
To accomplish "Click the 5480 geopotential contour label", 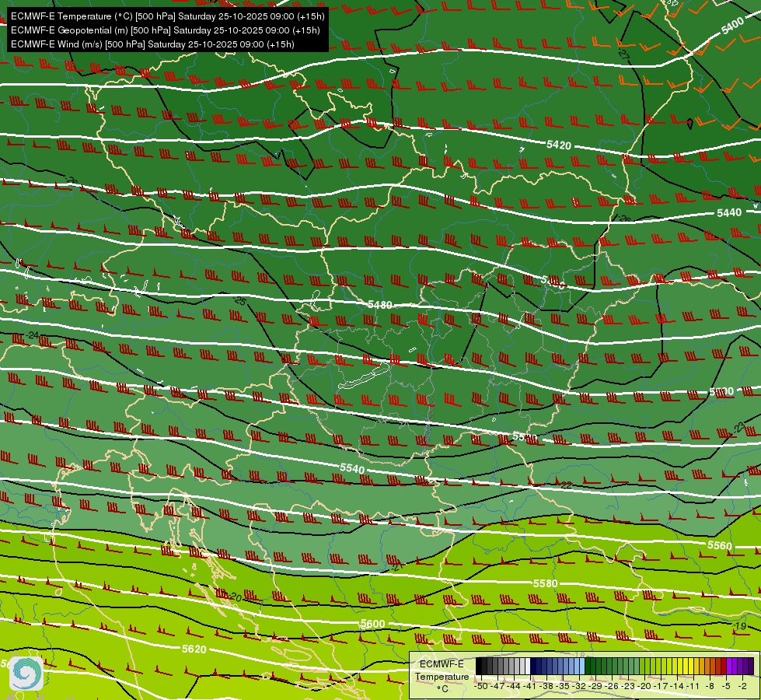I will pos(379,305).
